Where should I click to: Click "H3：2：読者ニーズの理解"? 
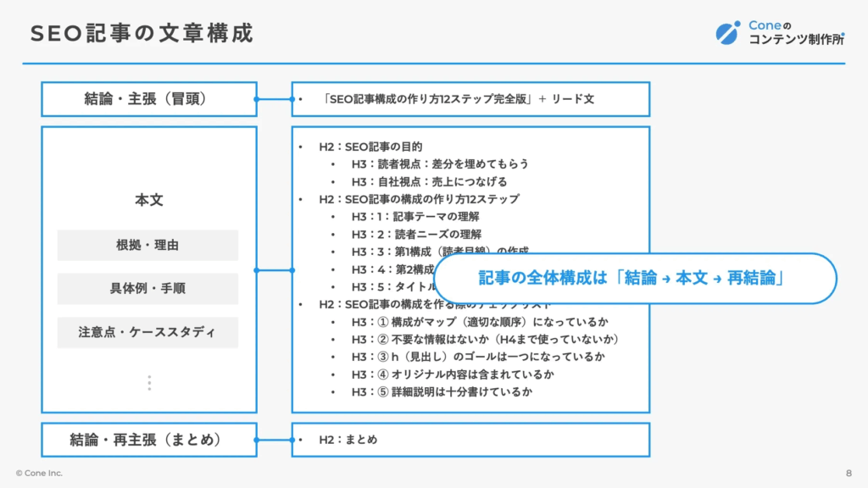pos(416,234)
